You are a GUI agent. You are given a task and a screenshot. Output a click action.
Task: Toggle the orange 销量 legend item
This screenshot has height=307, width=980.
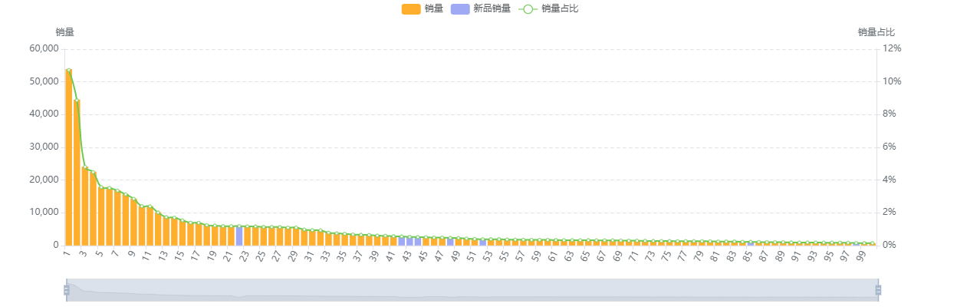point(422,8)
